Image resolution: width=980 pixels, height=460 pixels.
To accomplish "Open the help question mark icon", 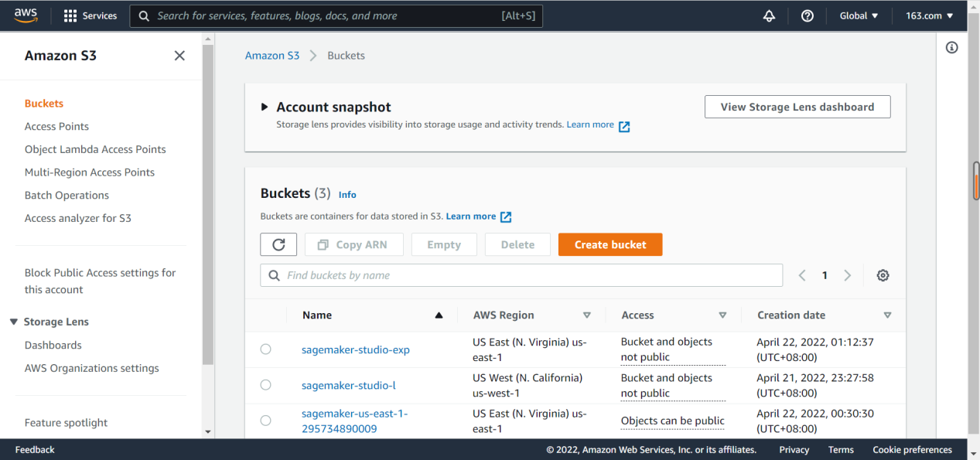I will (x=808, y=15).
